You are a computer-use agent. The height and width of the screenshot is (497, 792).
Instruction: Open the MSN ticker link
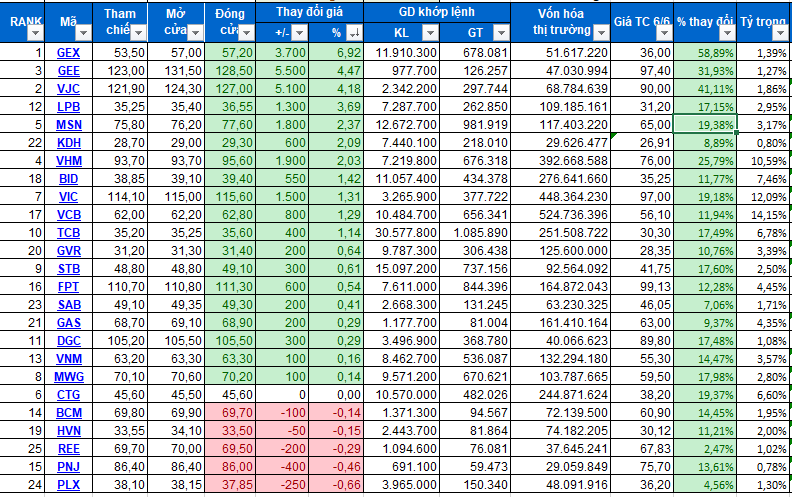pyautogui.click(x=69, y=125)
